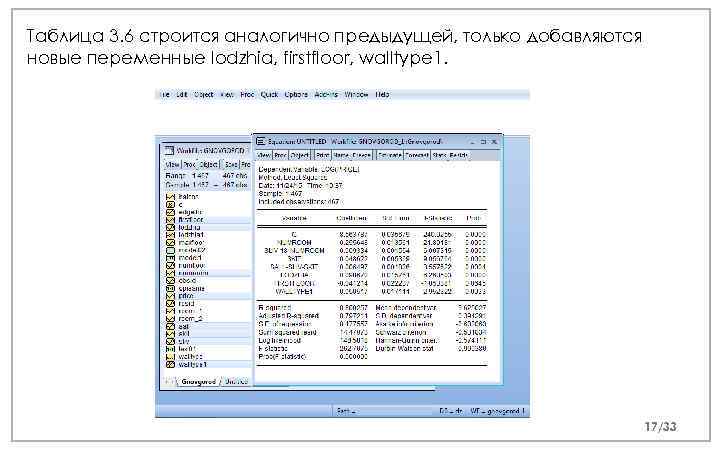Click the NUMROOM variable row label
The image size is (720, 450).
(x=294, y=242)
